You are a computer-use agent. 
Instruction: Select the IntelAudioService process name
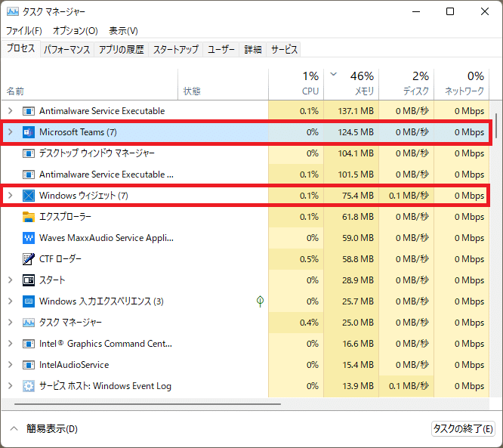tap(74, 365)
